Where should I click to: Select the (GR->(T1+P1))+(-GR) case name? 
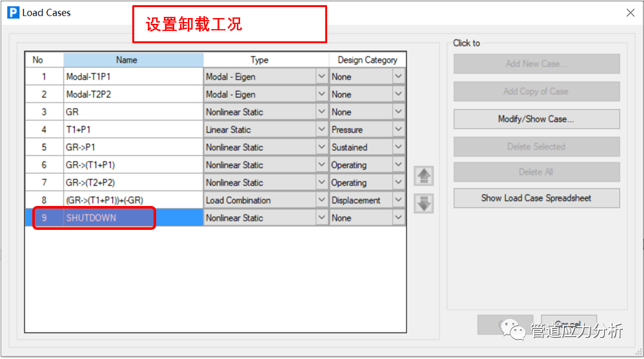[x=134, y=200]
